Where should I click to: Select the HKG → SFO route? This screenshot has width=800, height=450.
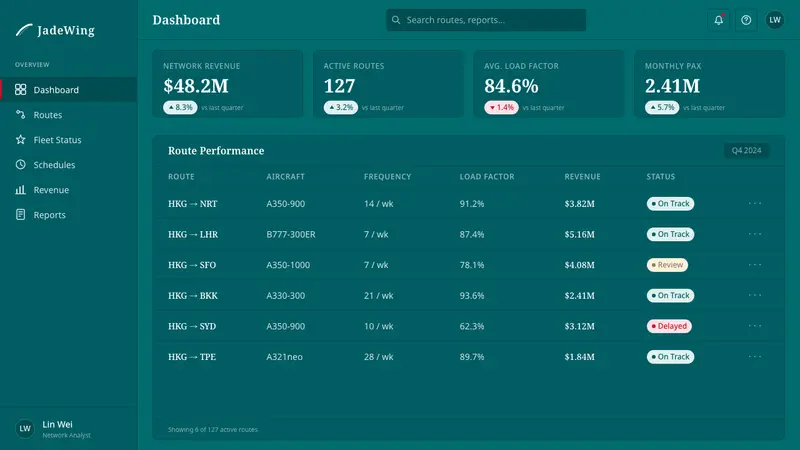192,265
